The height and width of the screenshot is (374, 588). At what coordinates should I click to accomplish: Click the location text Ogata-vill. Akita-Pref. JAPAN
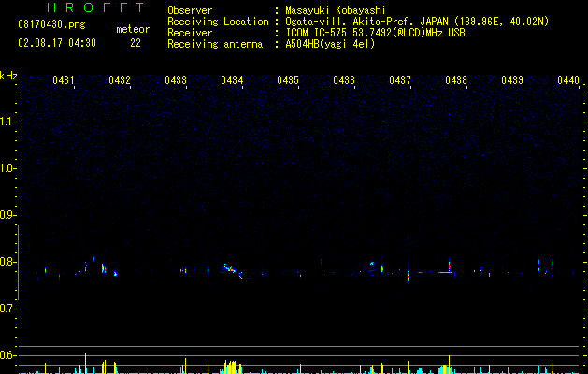[x=367, y=22]
